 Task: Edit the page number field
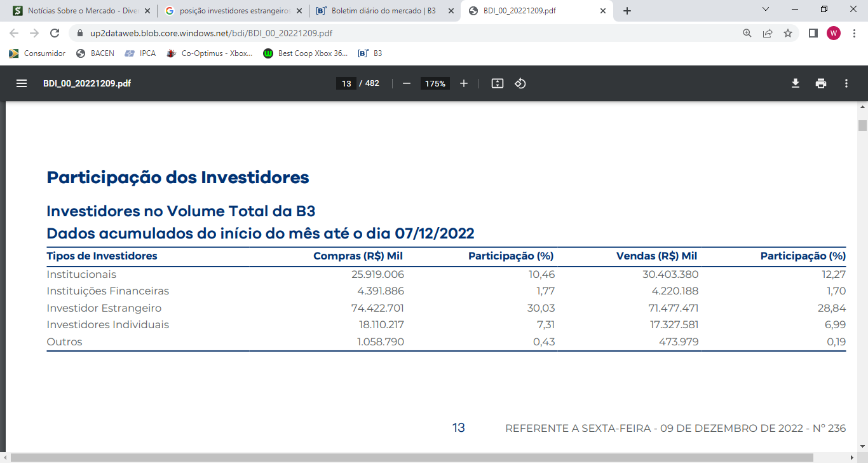(346, 83)
